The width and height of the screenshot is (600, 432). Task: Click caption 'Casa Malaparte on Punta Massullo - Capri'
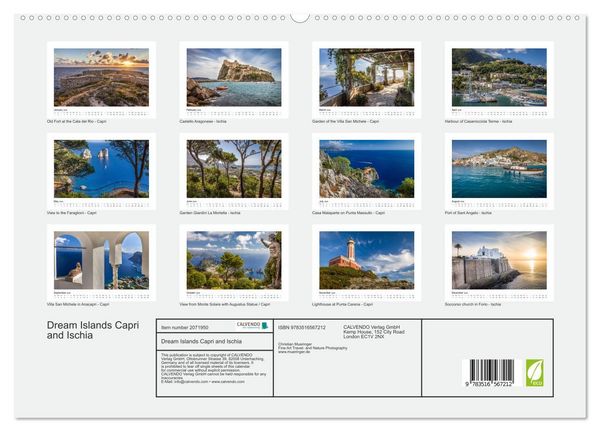[x=348, y=213]
